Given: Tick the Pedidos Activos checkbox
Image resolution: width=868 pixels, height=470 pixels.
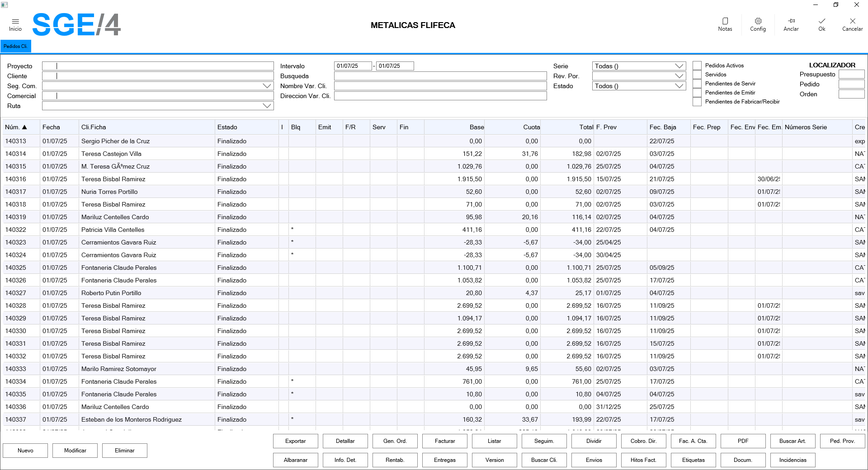Looking at the screenshot, I should [x=697, y=66].
